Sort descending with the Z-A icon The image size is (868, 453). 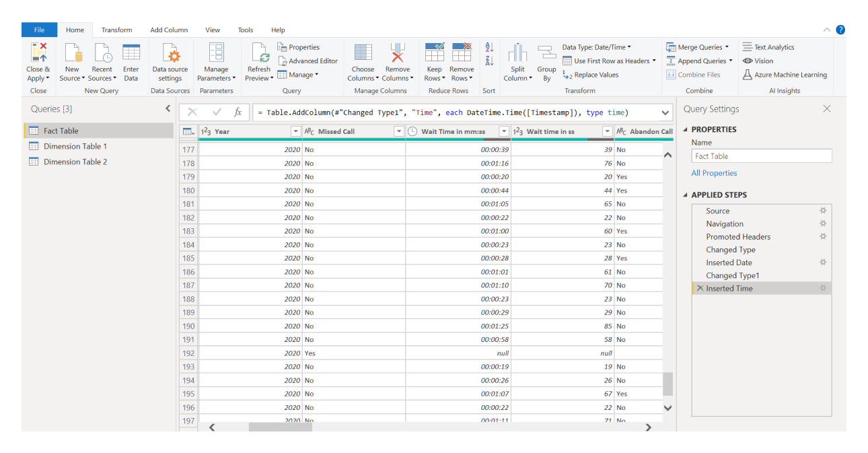pyautogui.click(x=489, y=61)
